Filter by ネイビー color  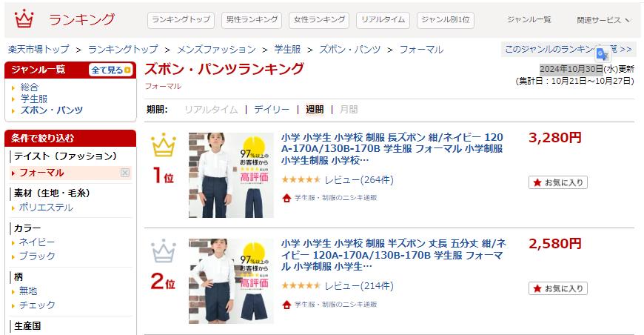click(x=36, y=242)
